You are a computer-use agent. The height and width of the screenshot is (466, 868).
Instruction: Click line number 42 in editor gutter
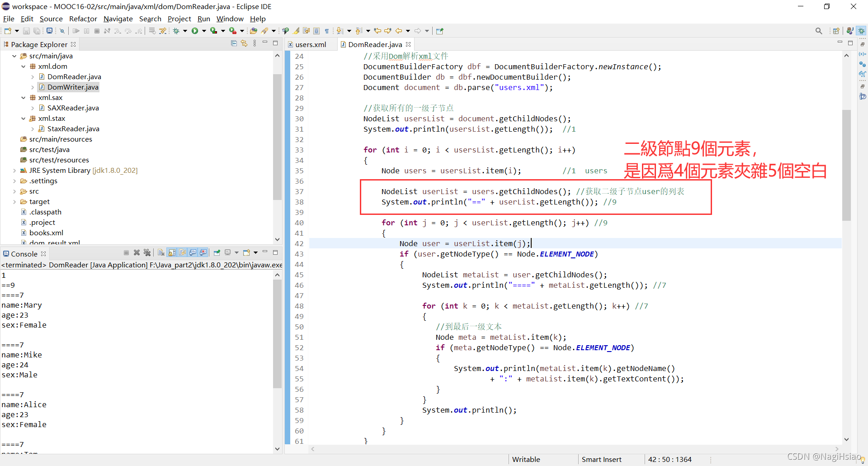(x=299, y=243)
